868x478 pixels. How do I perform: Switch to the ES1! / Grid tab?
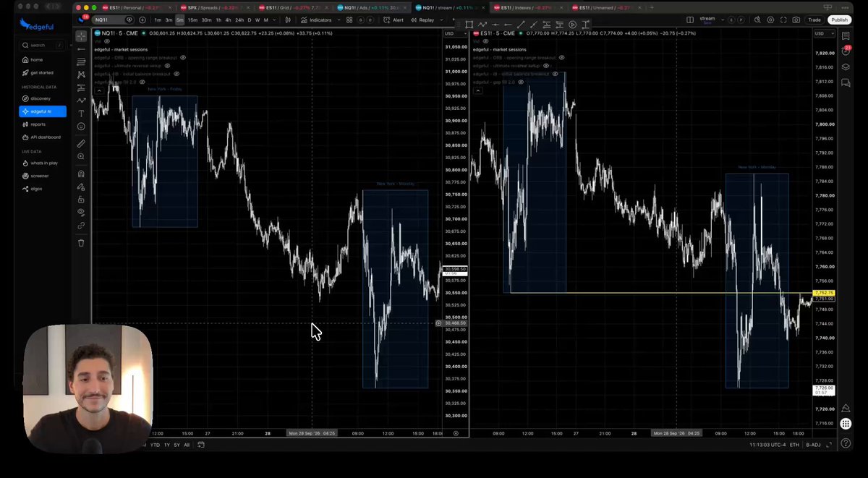coord(295,7)
